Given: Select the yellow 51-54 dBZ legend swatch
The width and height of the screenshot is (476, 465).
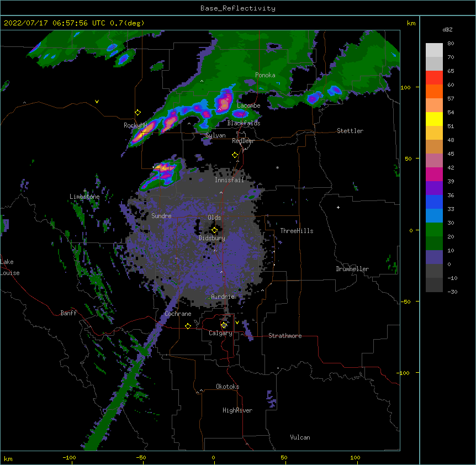Looking at the screenshot, I should (x=434, y=119).
